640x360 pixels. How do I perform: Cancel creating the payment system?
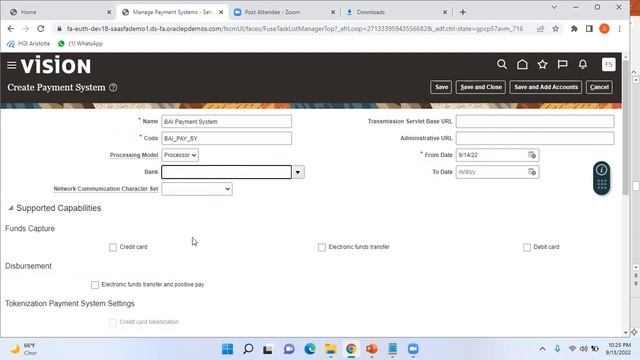click(x=599, y=87)
